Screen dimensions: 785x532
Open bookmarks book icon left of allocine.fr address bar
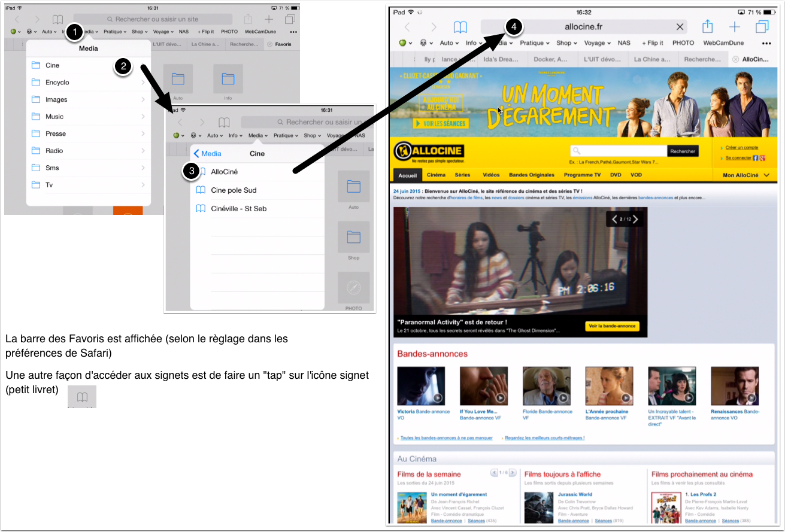460,27
